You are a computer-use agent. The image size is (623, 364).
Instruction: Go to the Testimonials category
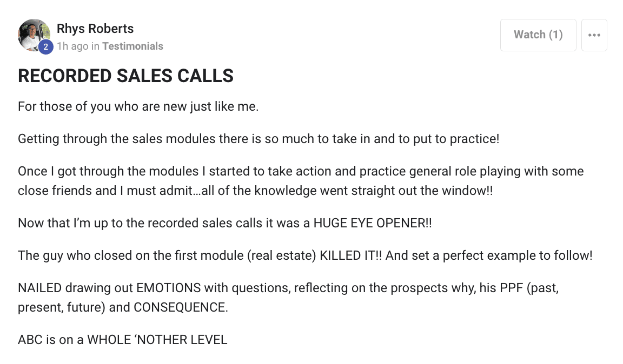[x=132, y=46]
